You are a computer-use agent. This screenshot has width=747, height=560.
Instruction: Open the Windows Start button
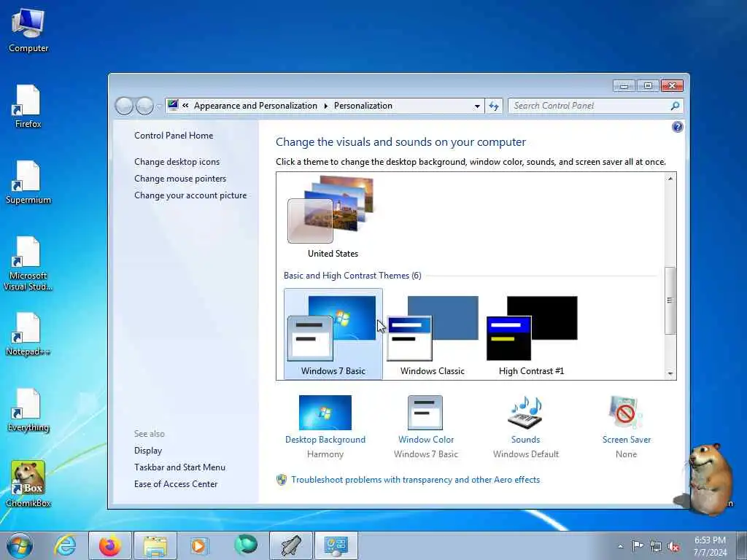(20, 545)
